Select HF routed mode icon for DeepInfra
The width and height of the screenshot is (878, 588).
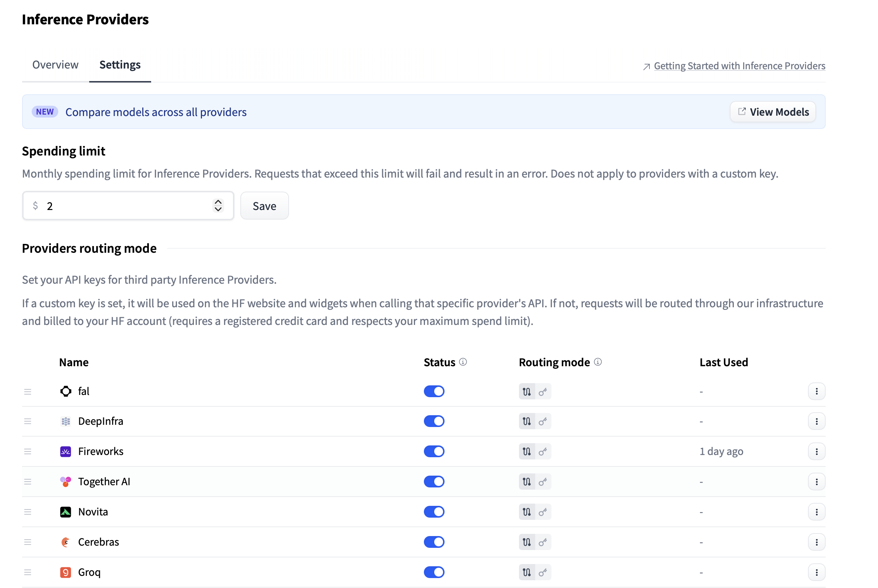527,421
